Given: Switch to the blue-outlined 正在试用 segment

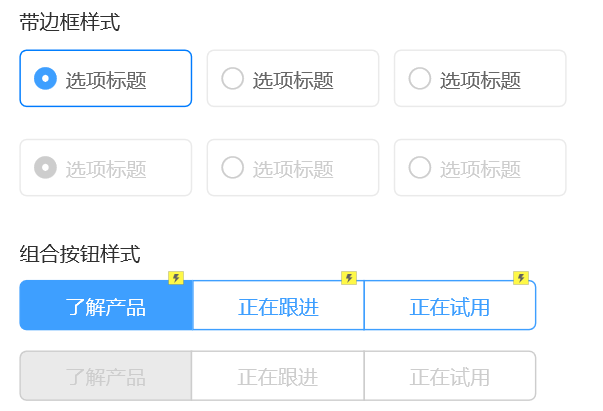Looking at the screenshot, I should pos(450,306).
